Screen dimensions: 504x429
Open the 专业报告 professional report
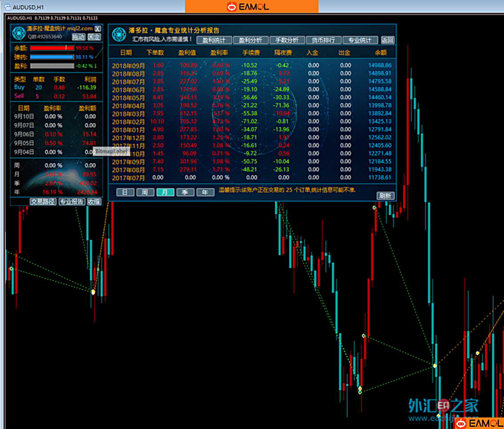pos(72,202)
